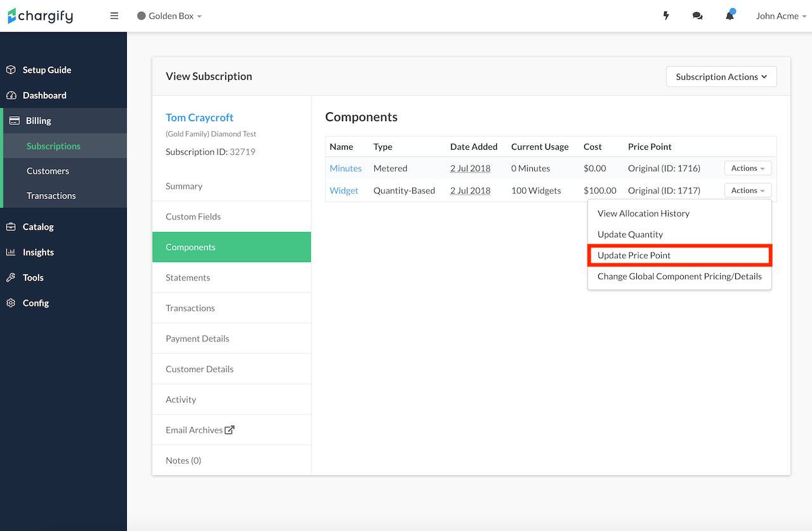Toggle the hamburger sidebar menu icon
812x531 pixels.
114,16
